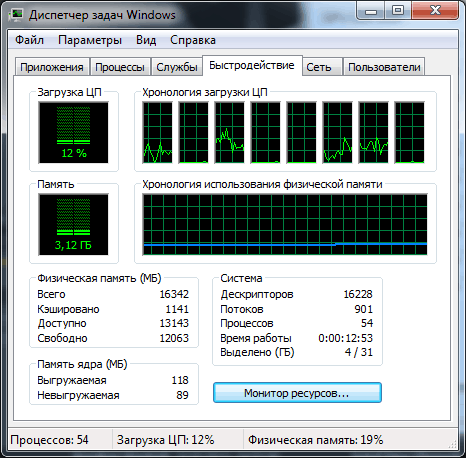Click status bar text Физическая память: 19%
This screenshot has height=458, width=466.
(x=315, y=440)
